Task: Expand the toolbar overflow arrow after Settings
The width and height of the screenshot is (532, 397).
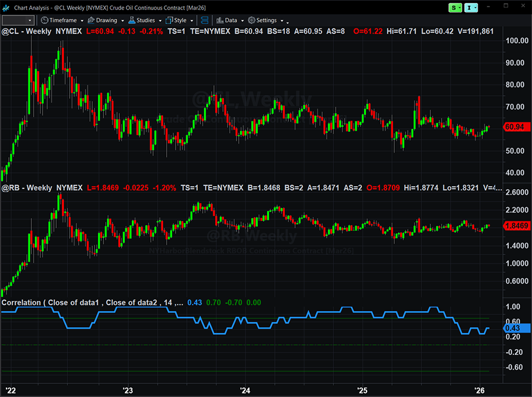Action: point(288,21)
